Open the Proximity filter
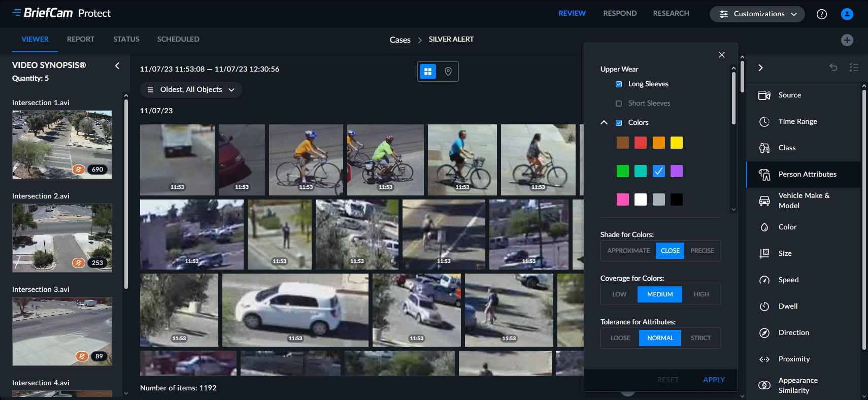Viewport: 868px width, 400px height. (794, 359)
